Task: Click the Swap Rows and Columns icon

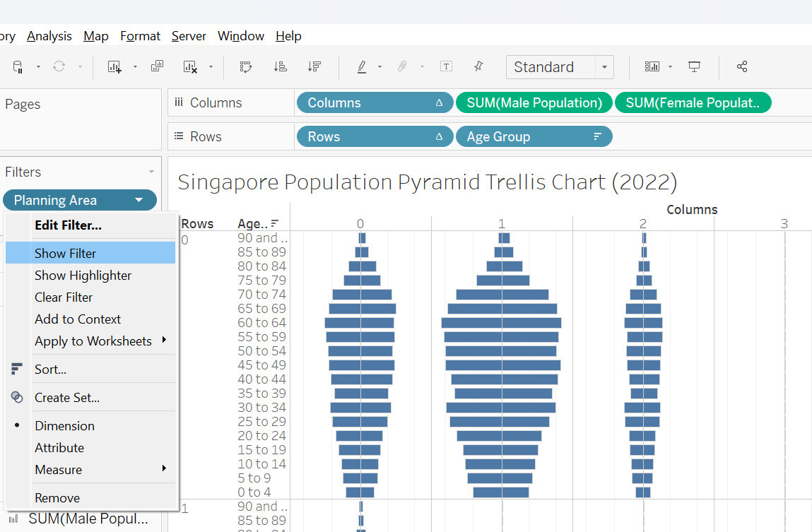Action: coord(246,67)
